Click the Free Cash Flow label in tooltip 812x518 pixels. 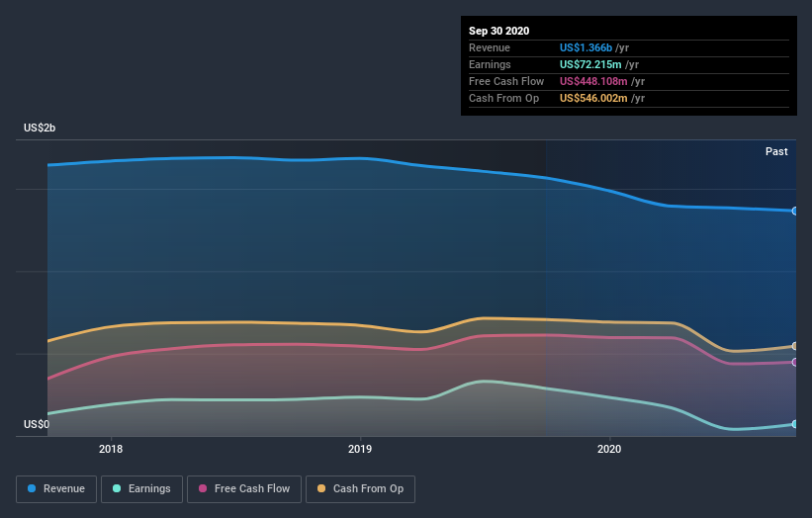[506, 81]
